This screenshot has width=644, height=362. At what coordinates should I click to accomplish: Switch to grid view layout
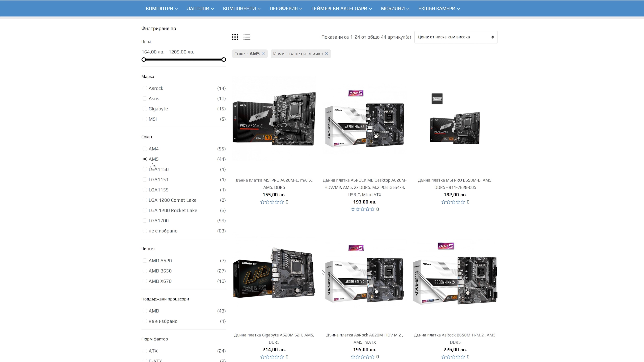click(x=235, y=37)
